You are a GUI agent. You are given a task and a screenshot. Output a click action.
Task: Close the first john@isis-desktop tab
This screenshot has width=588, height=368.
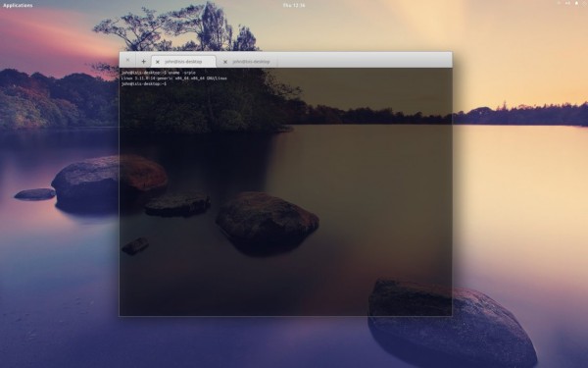(158, 62)
